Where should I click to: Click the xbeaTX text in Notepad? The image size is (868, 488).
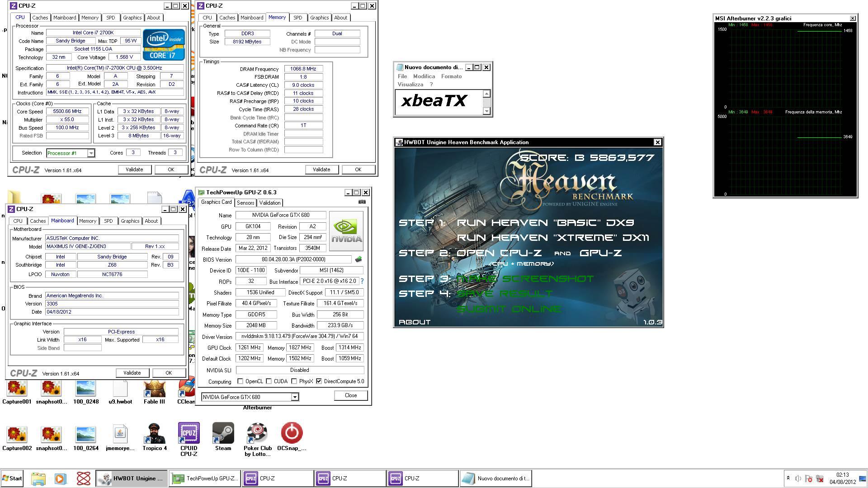pos(434,100)
